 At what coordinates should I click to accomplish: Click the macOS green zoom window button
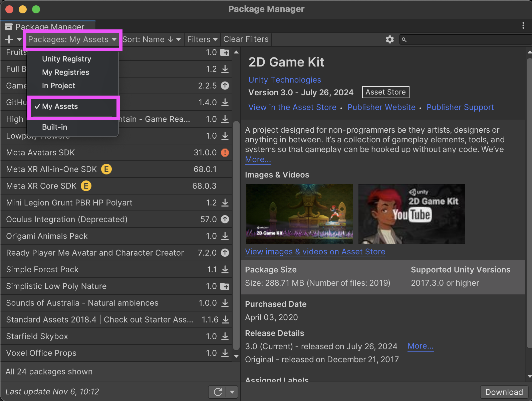coord(36,9)
